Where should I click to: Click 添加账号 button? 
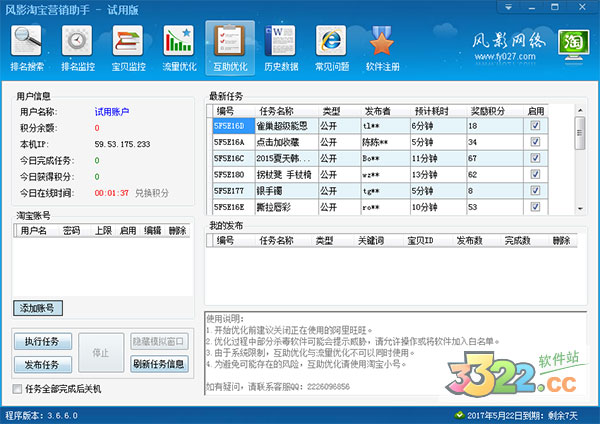pos(40,308)
